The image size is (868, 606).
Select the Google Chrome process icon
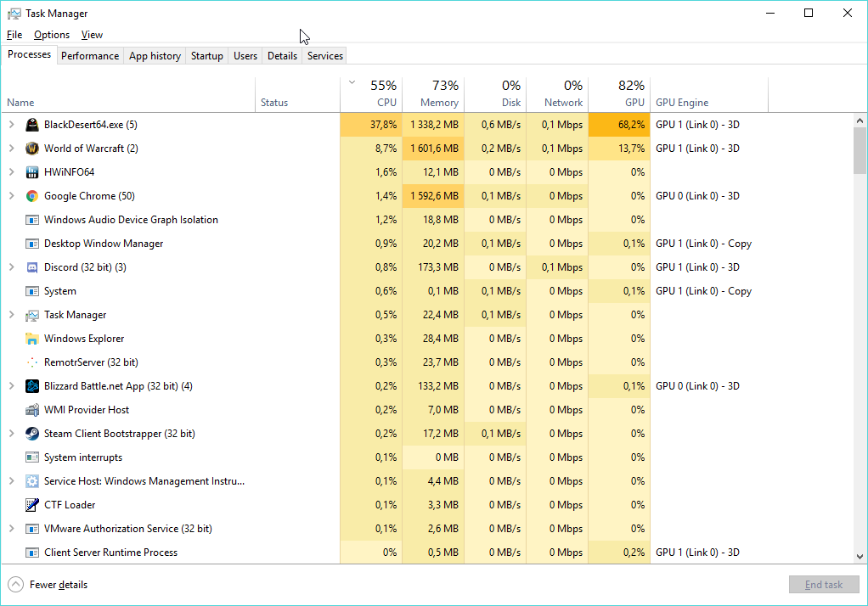pos(32,196)
